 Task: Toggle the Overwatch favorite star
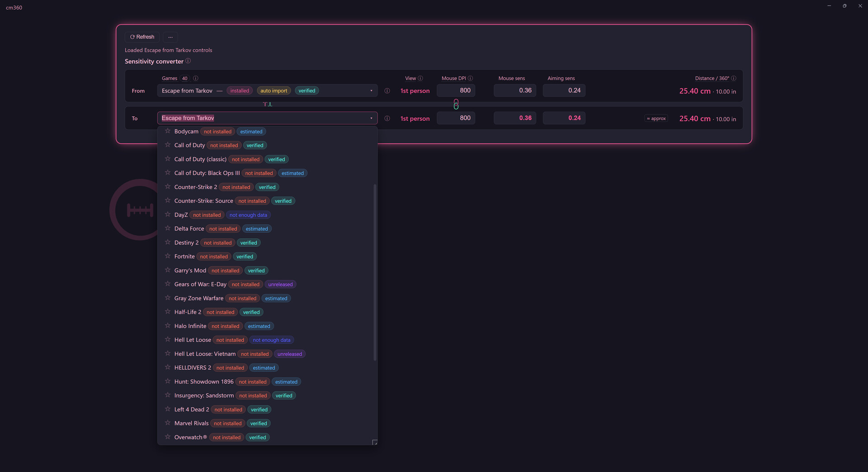point(168,437)
